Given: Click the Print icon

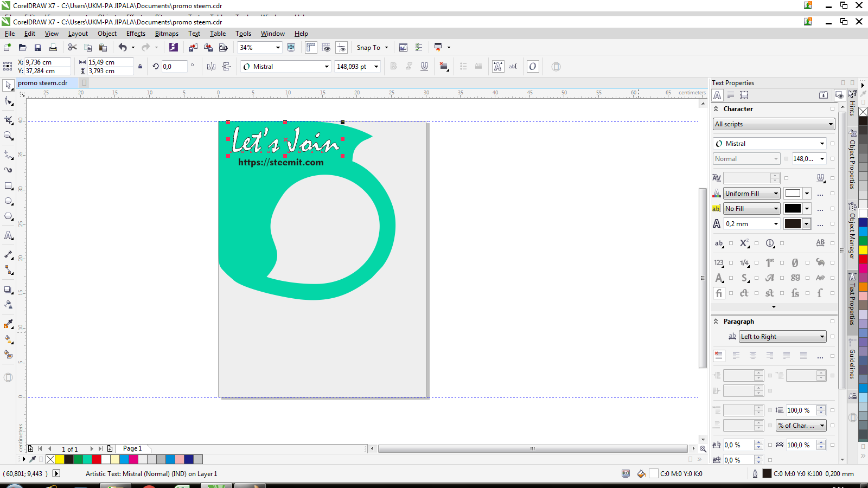Looking at the screenshot, I should pyautogui.click(x=53, y=48).
